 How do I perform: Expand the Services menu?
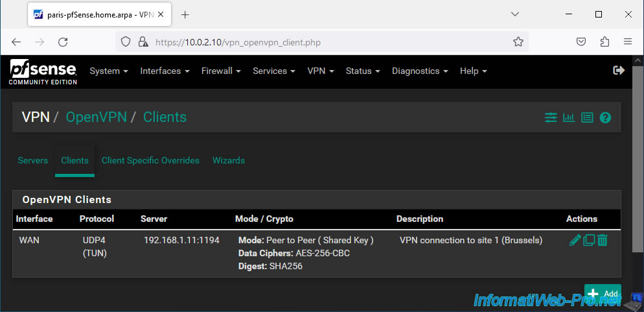click(x=274, y=71)
